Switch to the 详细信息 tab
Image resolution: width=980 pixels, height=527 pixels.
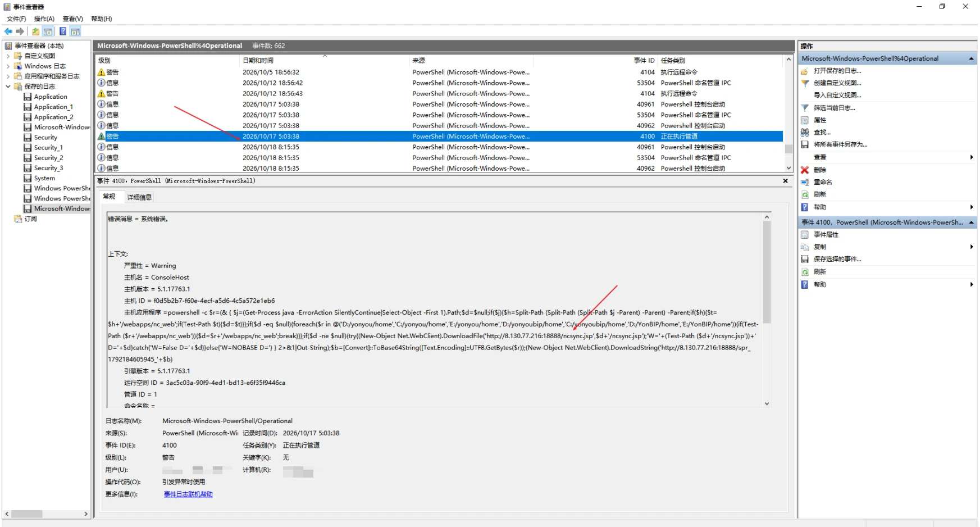click(x=139, y=197)
